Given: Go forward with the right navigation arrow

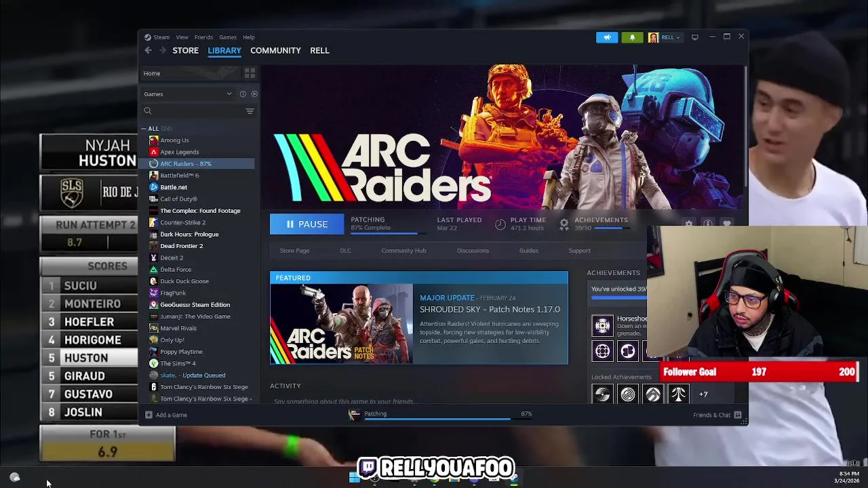Looking at the screenshot, I should tap(163, 50).
